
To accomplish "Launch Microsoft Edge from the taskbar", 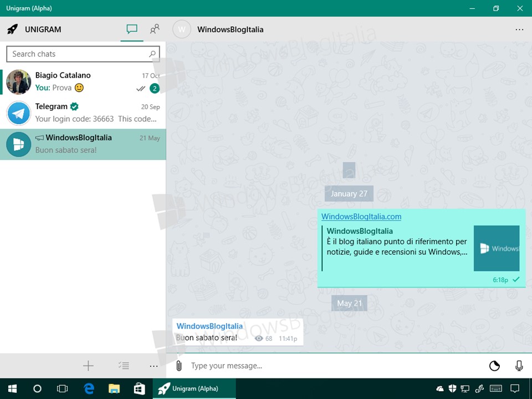I will (x=89, y=388).
